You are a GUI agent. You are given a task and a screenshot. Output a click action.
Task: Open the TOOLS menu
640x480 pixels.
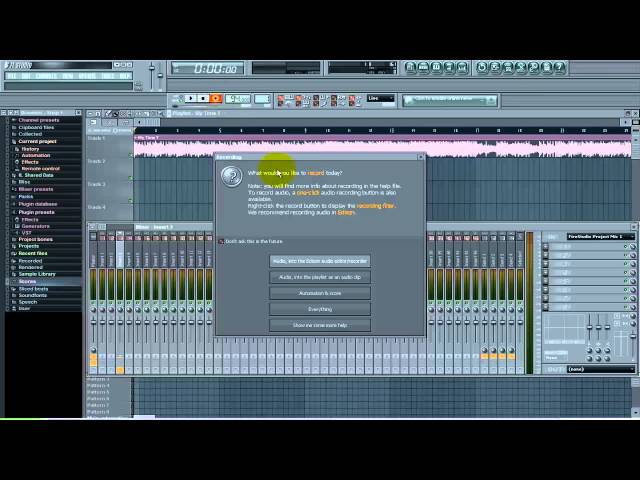108,76
